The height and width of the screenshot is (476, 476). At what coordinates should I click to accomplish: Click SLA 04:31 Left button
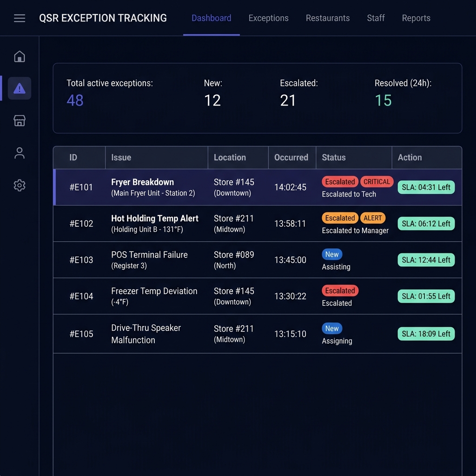pos(426,187)
